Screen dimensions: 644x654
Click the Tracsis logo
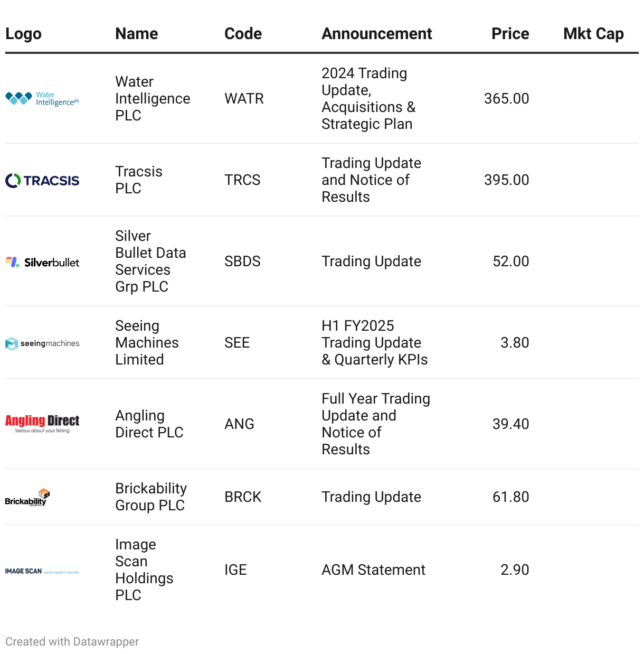pyautogui.click(x=42, y=180)
